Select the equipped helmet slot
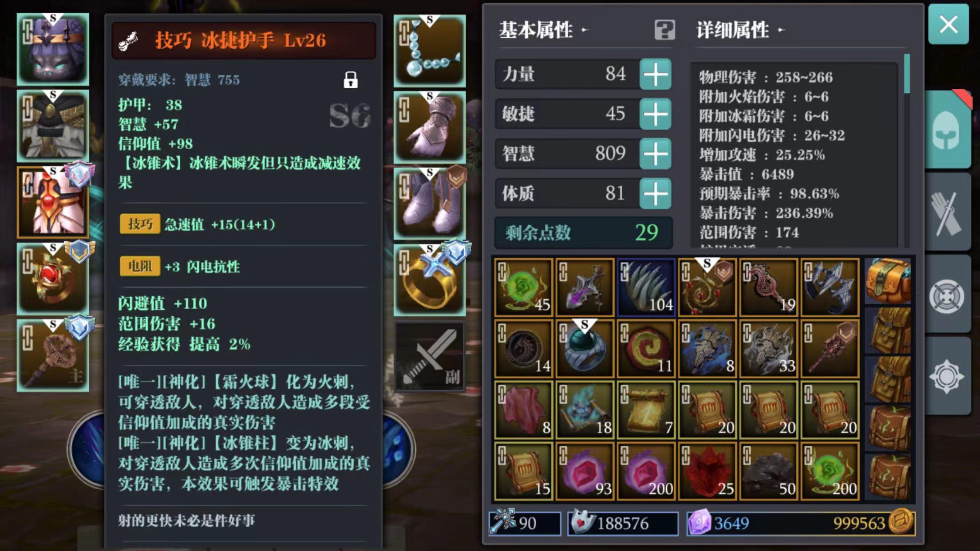The width and height of the screenshot is (980, 551). coord(53,49)
